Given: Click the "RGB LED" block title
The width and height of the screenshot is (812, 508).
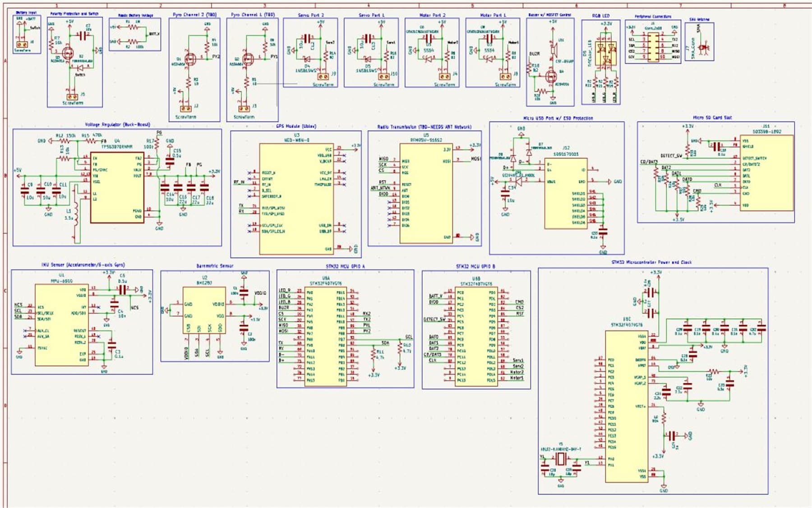Looking at the screenshot, I should click(600, 16).
